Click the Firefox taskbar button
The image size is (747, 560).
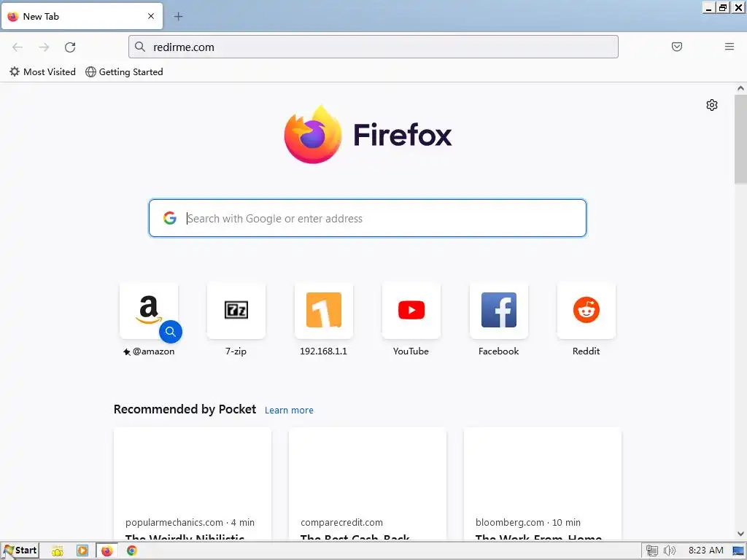click(107, 551)
